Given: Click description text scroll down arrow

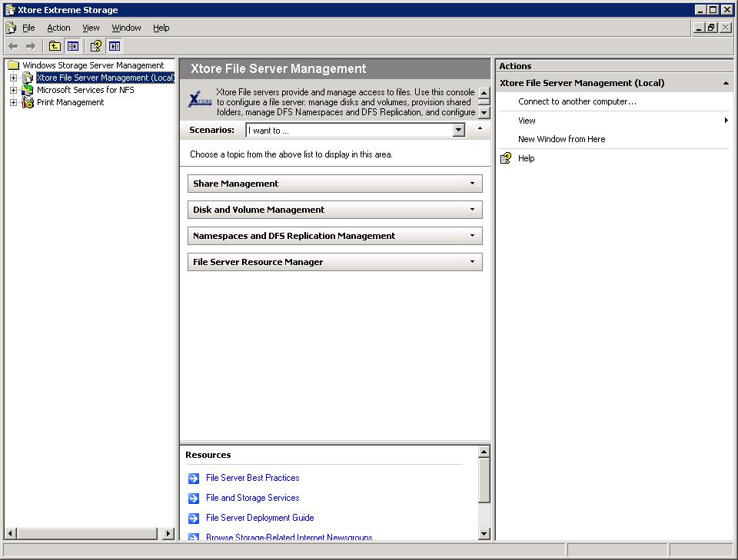Looking at the screenshot, I should click(484, 113).
